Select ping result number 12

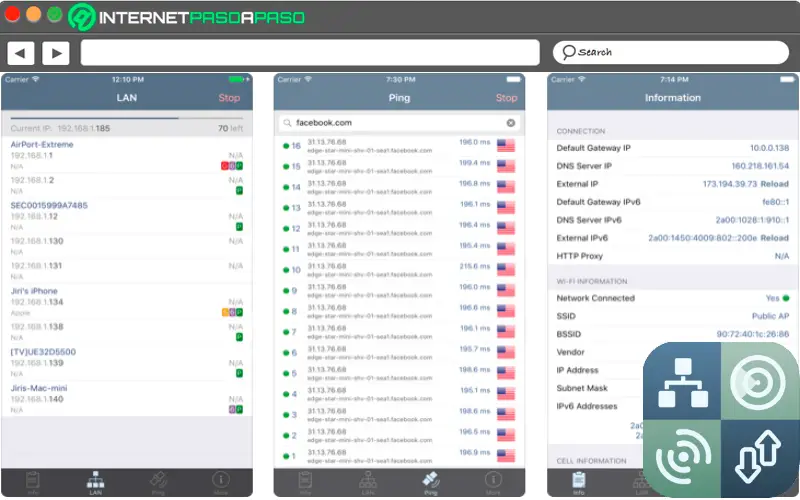[x=399, y=229]
